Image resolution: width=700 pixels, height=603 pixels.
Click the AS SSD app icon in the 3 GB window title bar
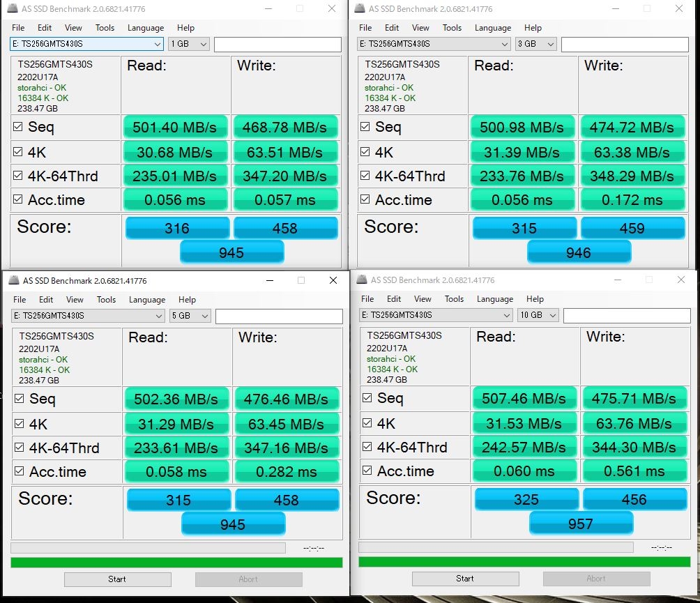[360, 8]
